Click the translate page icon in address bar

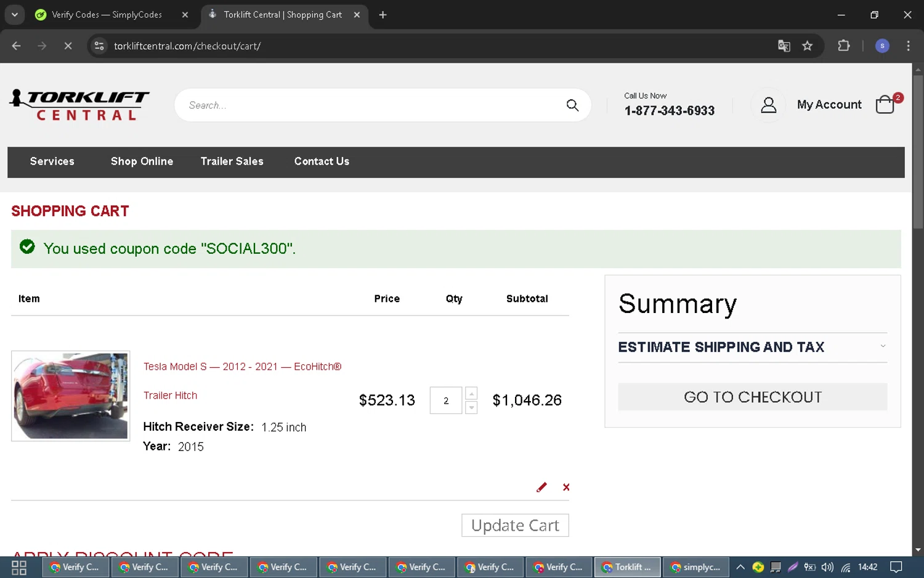pos(784,46)
